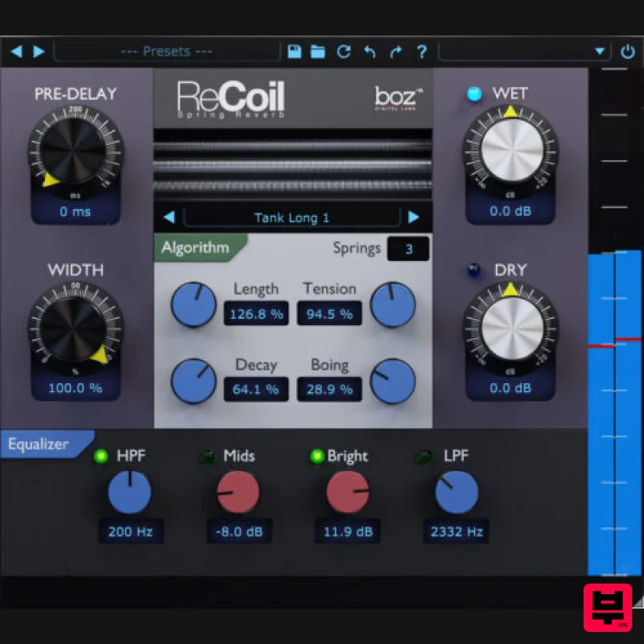The height and width of the screenshot is (644, 644).
Task: Toggle the HPF enable light
Action: [x=101, y=456]
